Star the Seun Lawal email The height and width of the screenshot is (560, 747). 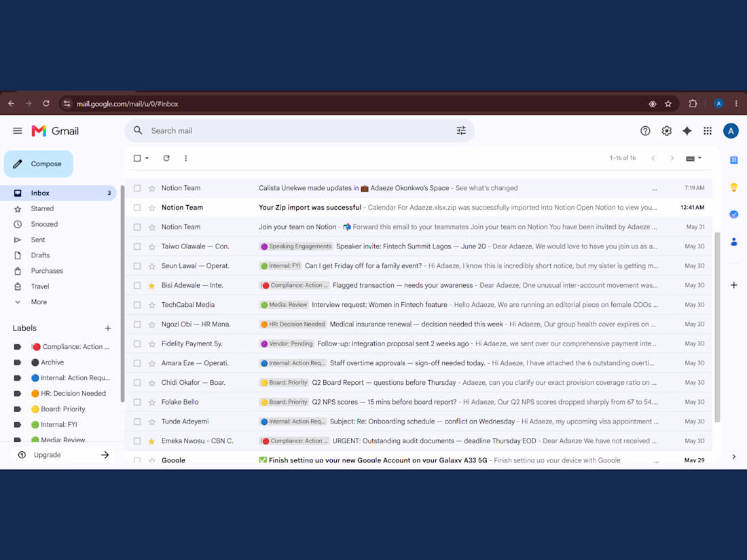(x=152, y=266)
